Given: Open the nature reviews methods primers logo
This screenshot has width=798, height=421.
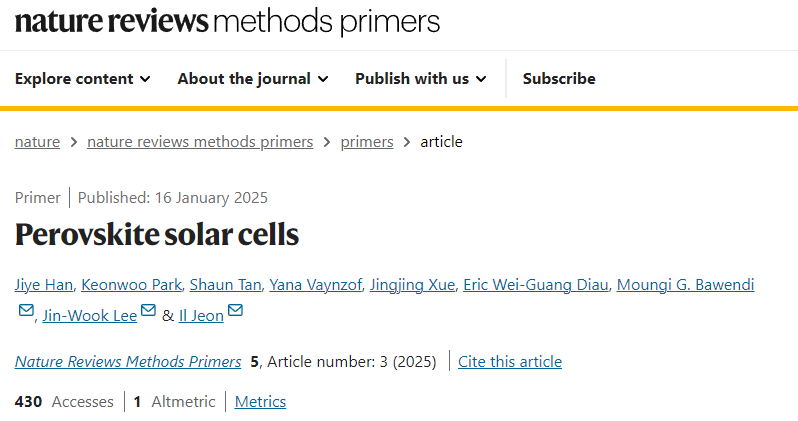Looking at the screenshot, I should [227, 22].
